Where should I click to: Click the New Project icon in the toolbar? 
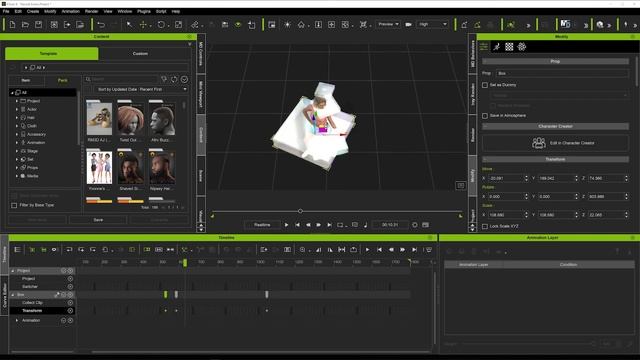tap(12, 24)
